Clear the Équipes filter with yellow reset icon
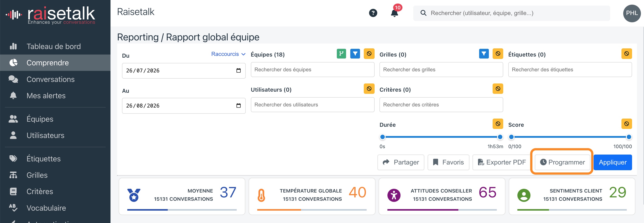 (x=369, y=54)
